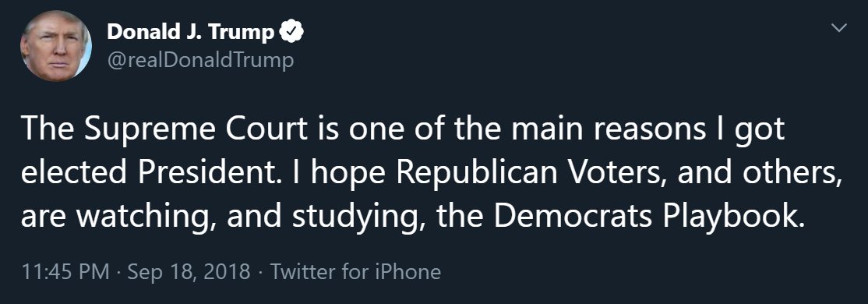This screenshot has height=304, width=868.
Task: Click the 11:45 PM timestamp
Action: [65, 272]
